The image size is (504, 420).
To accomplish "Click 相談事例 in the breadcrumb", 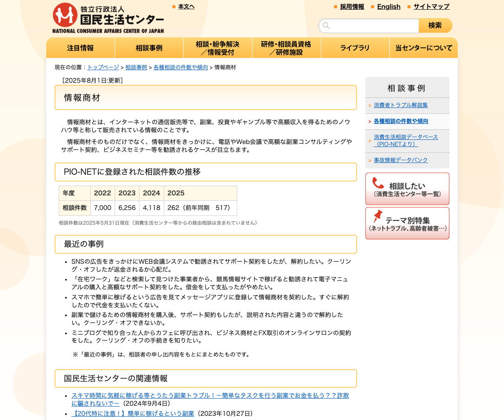I will coord(136,67).
